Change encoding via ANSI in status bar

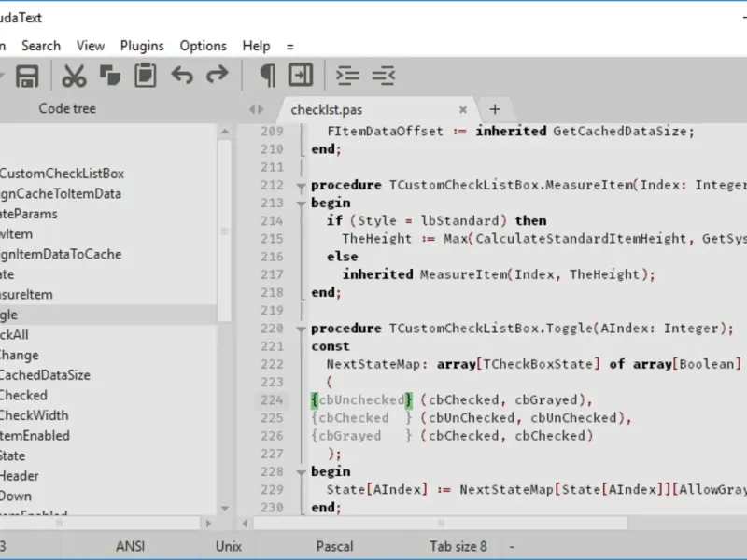click(x=130, y=546)
